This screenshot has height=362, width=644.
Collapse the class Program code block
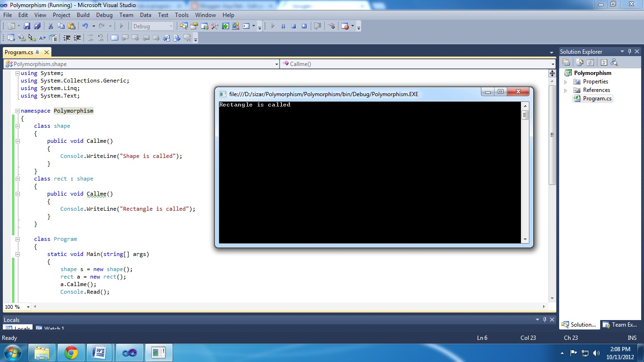coord(17,239)
